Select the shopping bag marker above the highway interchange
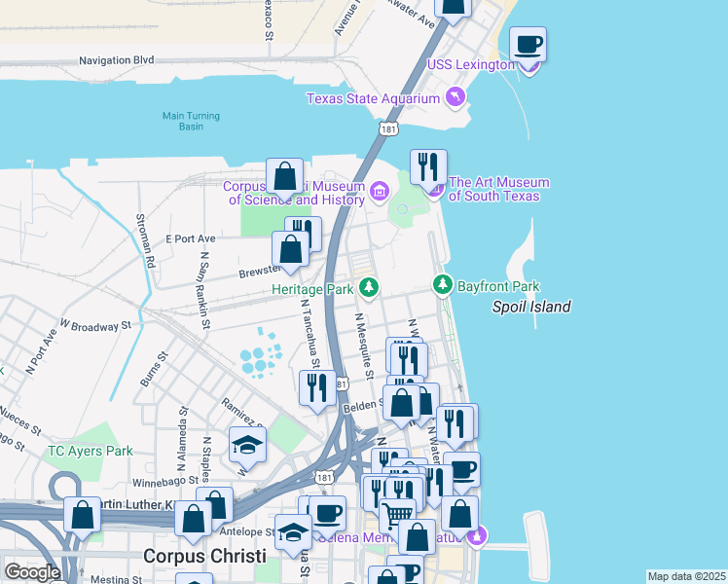This screenshot has height=584, width=728. (215, 505)
